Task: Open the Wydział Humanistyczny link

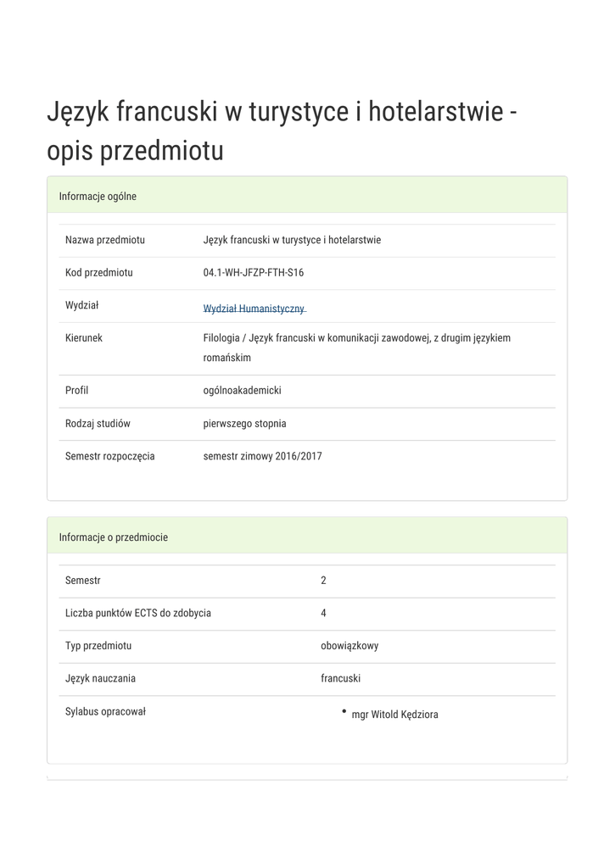Action: coord(254,309)
